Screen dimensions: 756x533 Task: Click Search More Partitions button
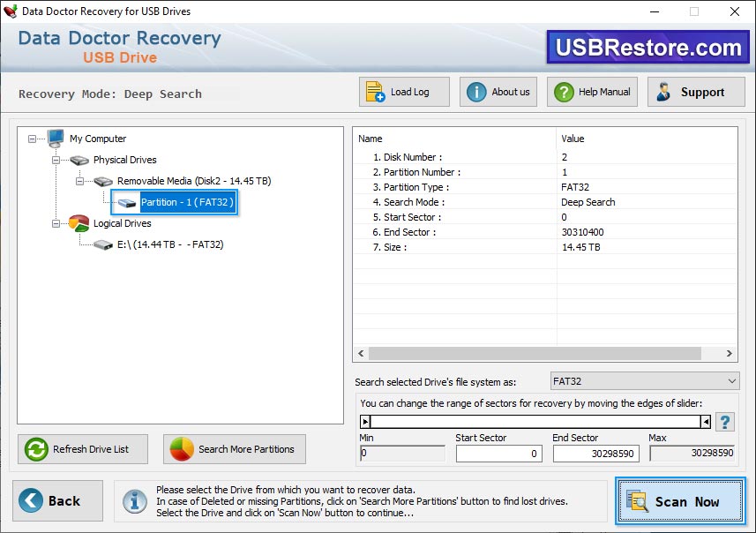point(235,449)
